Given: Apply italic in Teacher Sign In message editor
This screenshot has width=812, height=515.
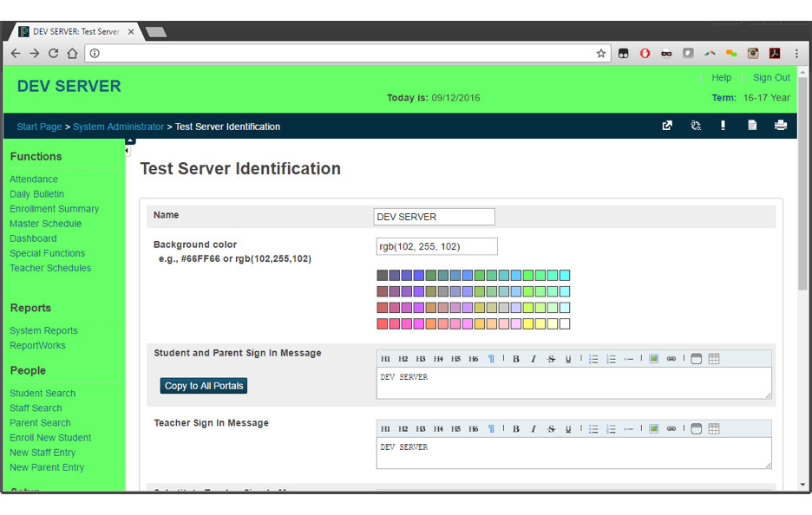Looking at the screenshot, I should (x=533, y=429).
